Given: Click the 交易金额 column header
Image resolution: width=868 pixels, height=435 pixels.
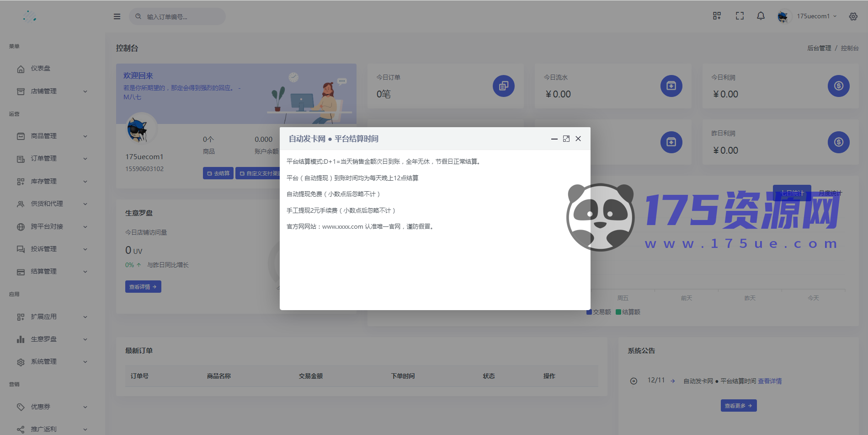Looking at the screenshot, I should [x=311, y=376].
